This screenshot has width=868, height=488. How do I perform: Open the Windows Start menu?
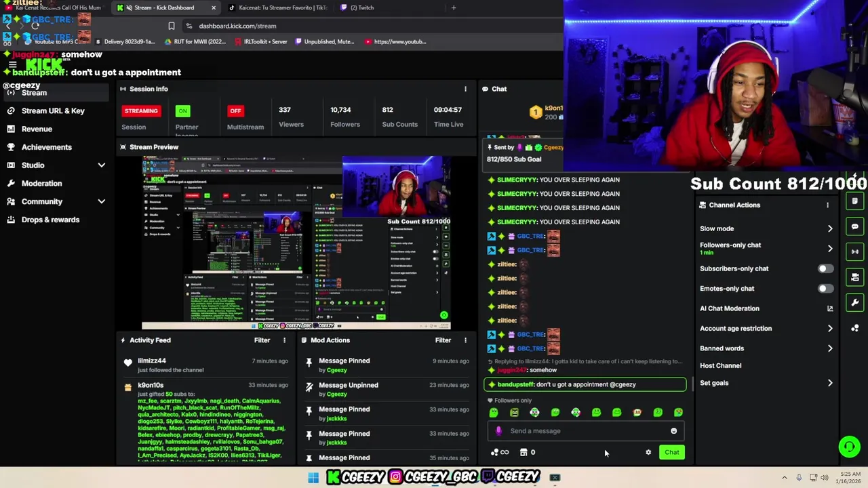click(x=313, y=478)
